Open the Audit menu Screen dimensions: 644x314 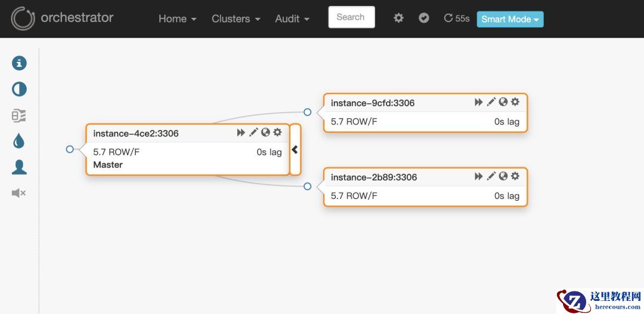(292, 19)
